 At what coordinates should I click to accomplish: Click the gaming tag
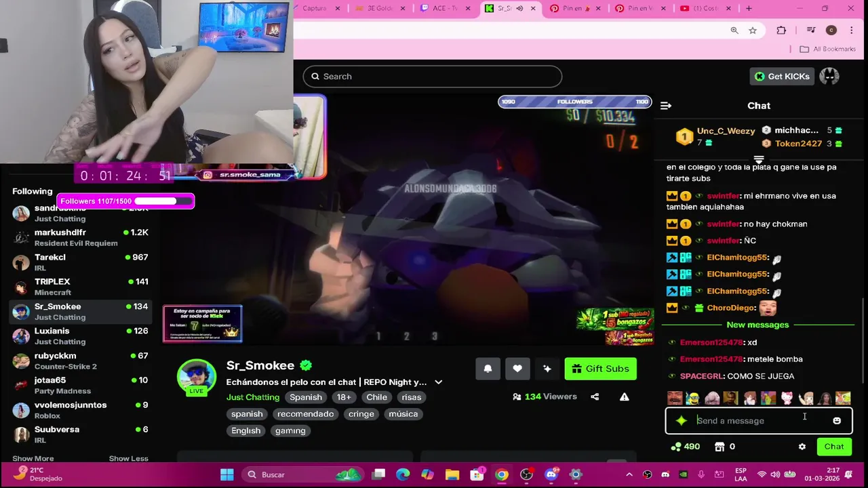290,430
